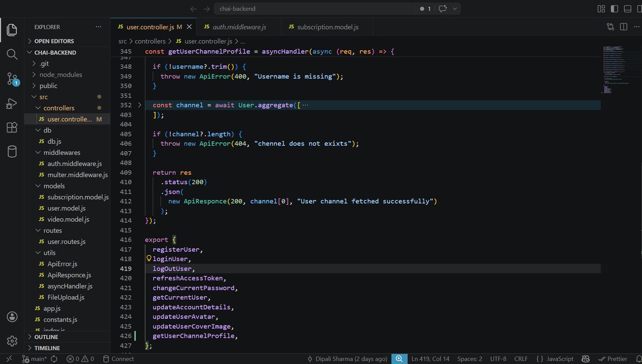
Task: Expand the node_modules folder
Action: 67,75
